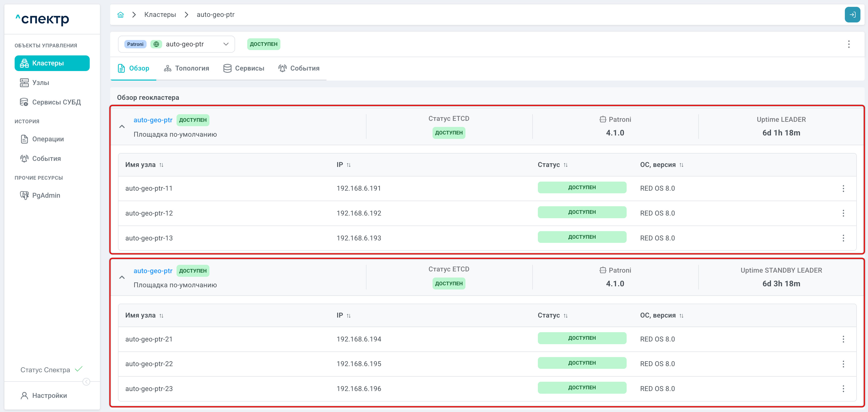Click ДОСТУПЕН status of auto-geo-ptr-12
Image resolution: width=868 pixels, height=412 pixels.
click(582, 212)
